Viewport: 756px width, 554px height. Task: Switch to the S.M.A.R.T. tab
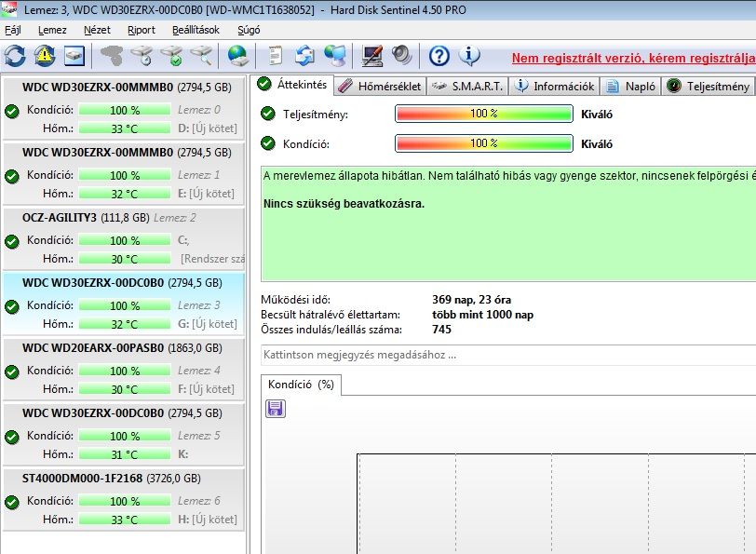pyautogui.click(x=467, y=87)
